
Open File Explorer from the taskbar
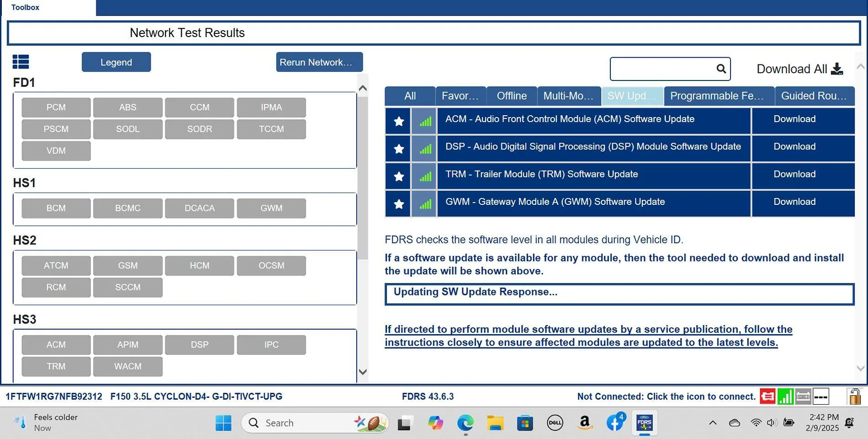(495, 423)
